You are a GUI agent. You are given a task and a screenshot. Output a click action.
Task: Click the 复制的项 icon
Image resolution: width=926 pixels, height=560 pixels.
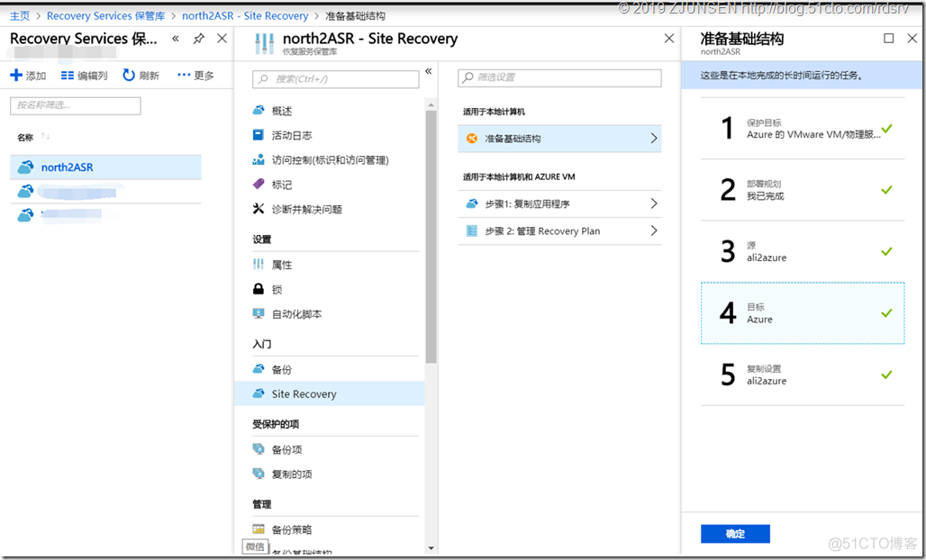(x=259, y=474)
